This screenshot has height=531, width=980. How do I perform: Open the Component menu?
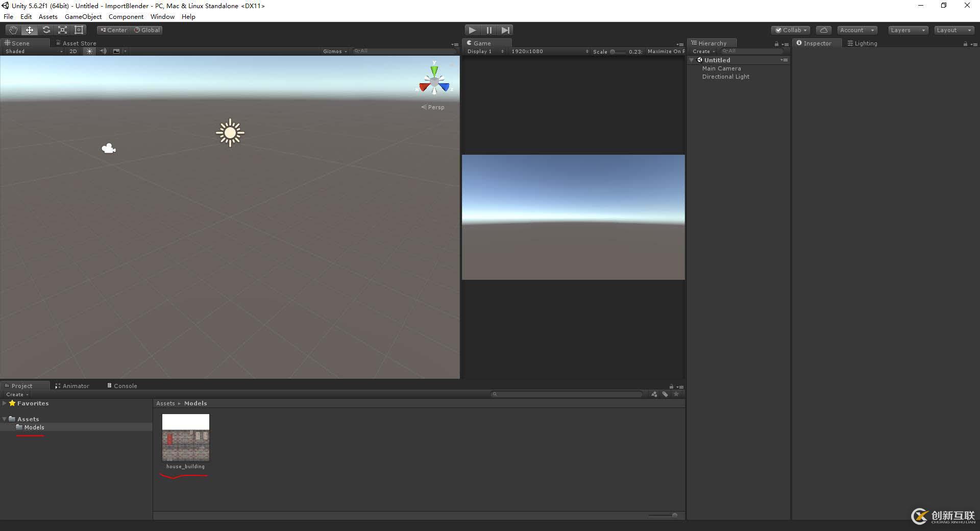[x=126, y=17]
